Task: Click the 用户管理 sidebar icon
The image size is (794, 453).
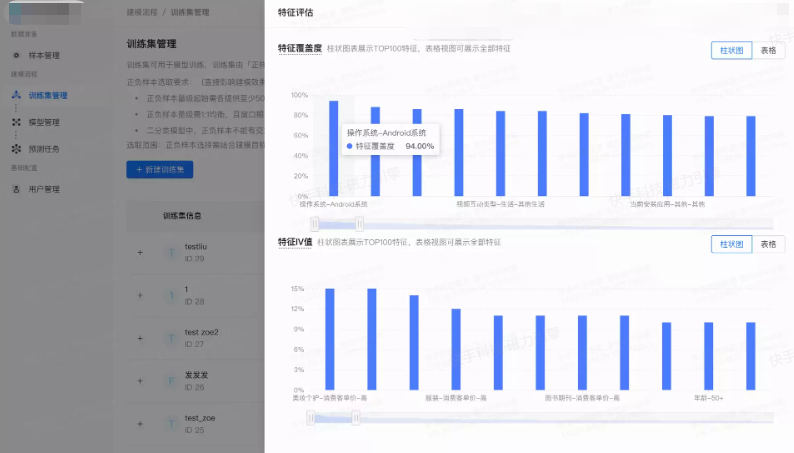Action: coord(16,189)
